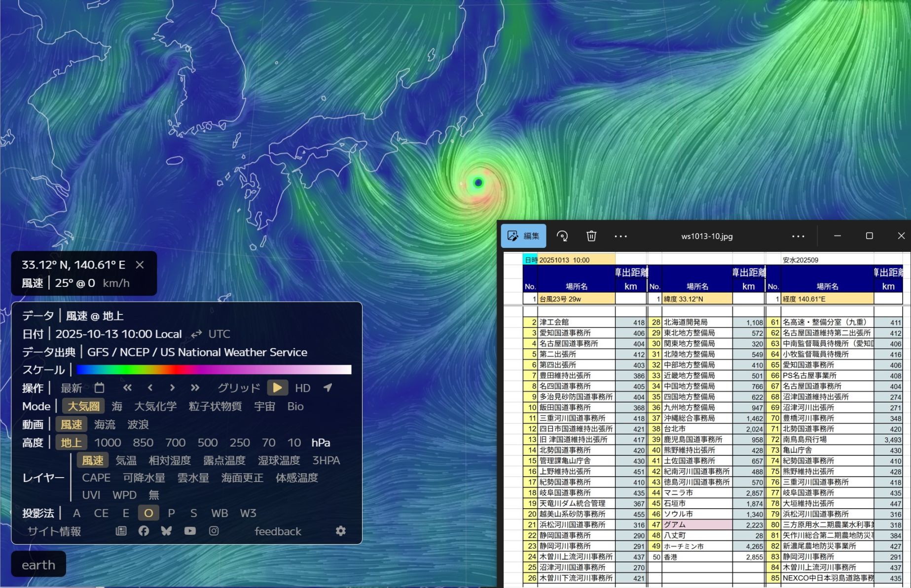Expand the see-more menu beside the trash icon
Image resolution: width=911 pixels, height=588 pixels.
[x=620, y=236]
